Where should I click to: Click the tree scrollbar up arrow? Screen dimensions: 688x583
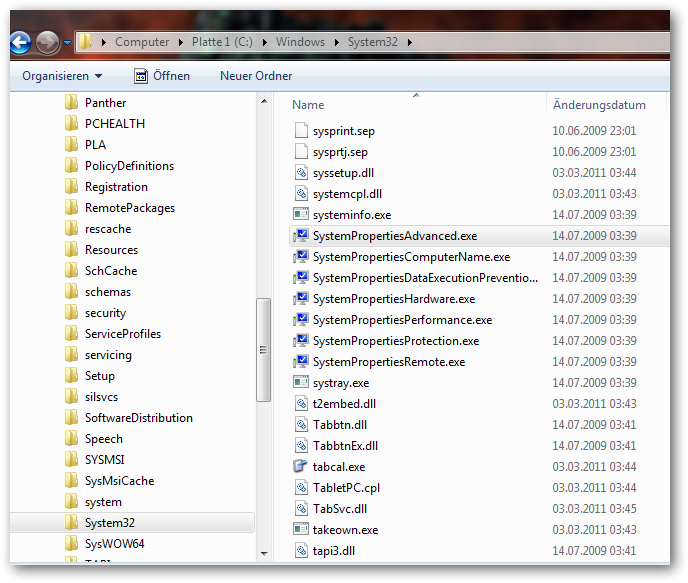[x=264, y=101]
